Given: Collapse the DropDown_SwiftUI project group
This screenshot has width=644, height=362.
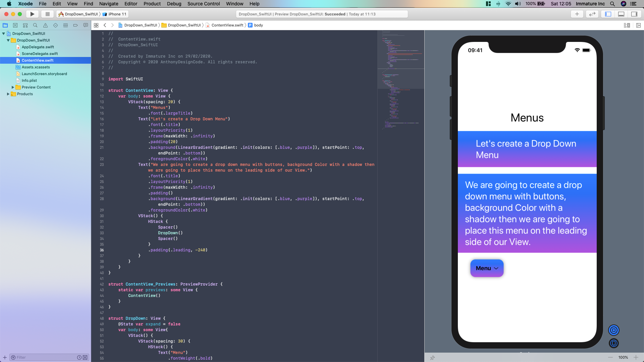Looking at the screenshot, I should coord(8,40).
